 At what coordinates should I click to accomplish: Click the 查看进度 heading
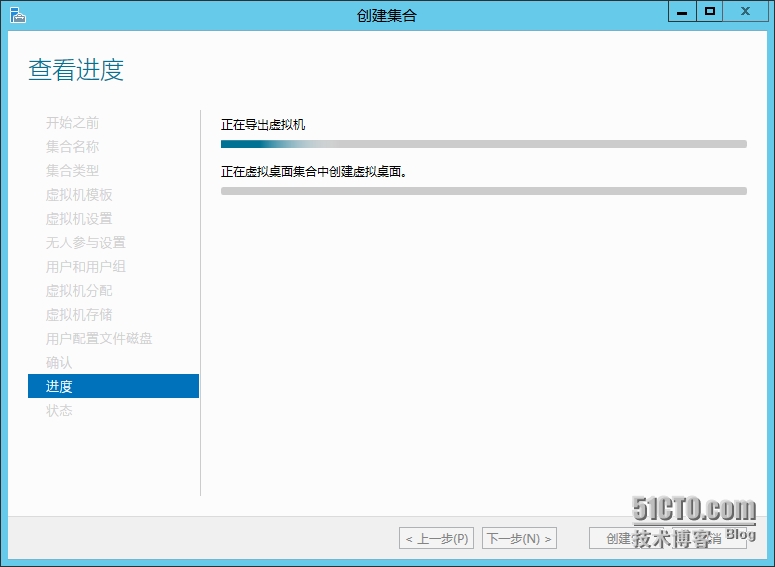pos(76,69)
